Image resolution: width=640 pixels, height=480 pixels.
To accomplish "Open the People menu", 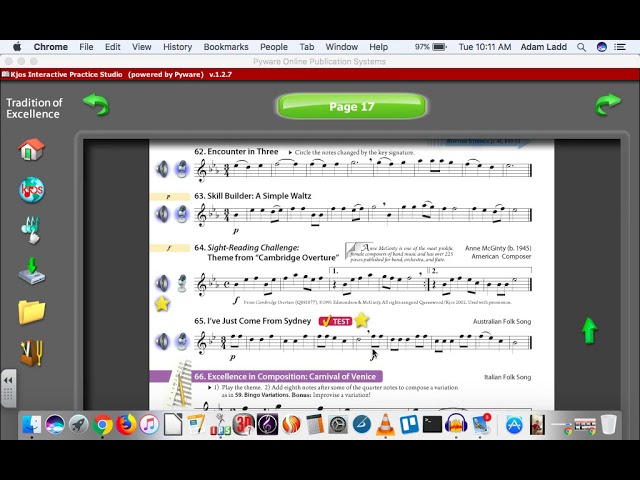I will point(274,47).
